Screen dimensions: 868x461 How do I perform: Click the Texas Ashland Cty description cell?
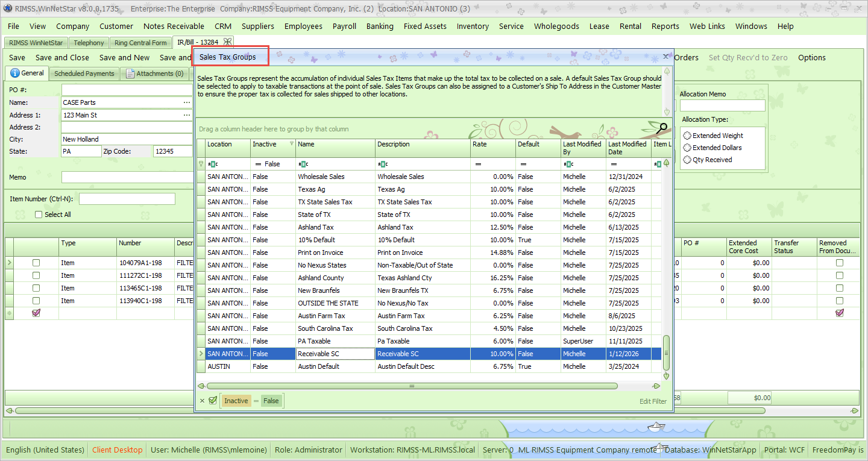[423, 278]
